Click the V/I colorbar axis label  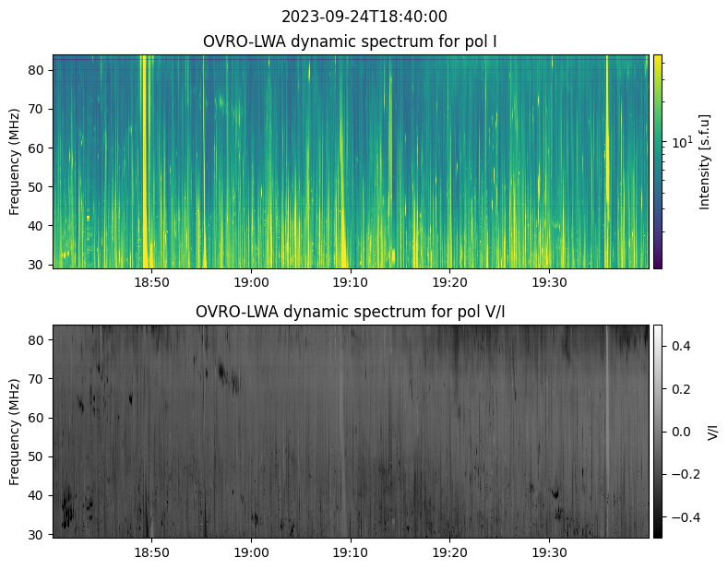[x=712, y=432]
